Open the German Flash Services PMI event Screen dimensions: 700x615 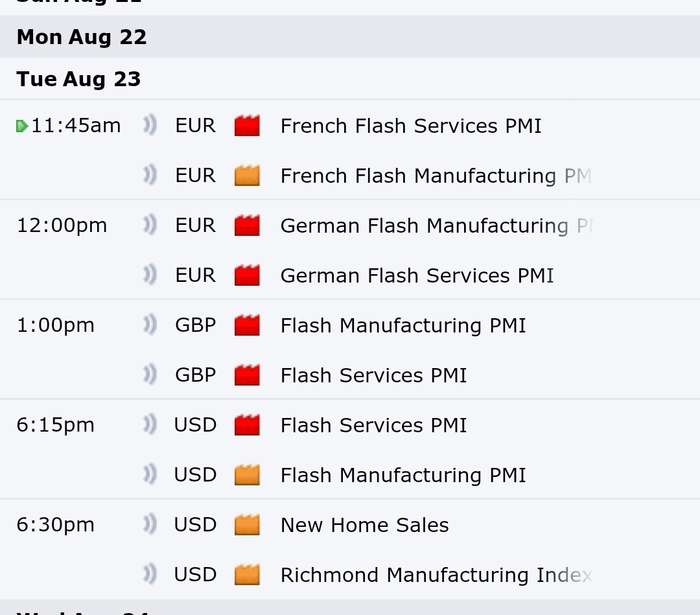(417, 276)
